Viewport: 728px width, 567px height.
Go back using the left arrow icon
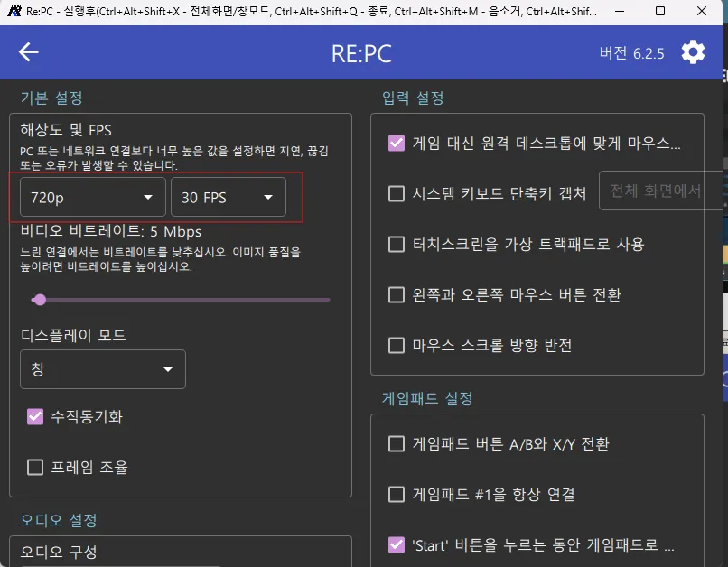28,51
